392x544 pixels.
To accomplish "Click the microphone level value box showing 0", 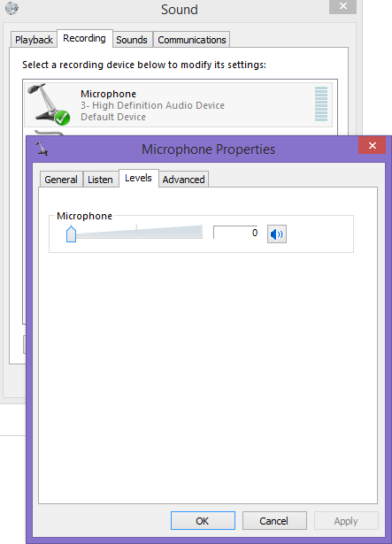I will coord(235,233).
